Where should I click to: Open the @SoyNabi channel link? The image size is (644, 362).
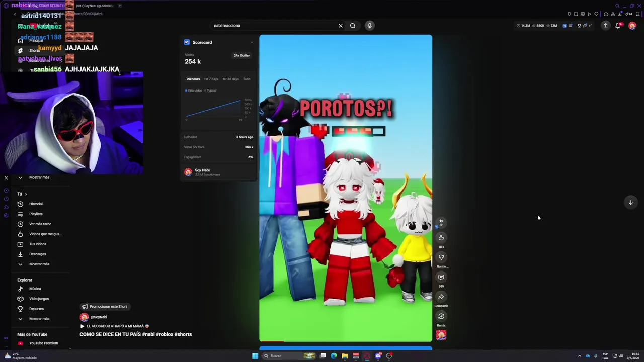[x=99, y=317]
